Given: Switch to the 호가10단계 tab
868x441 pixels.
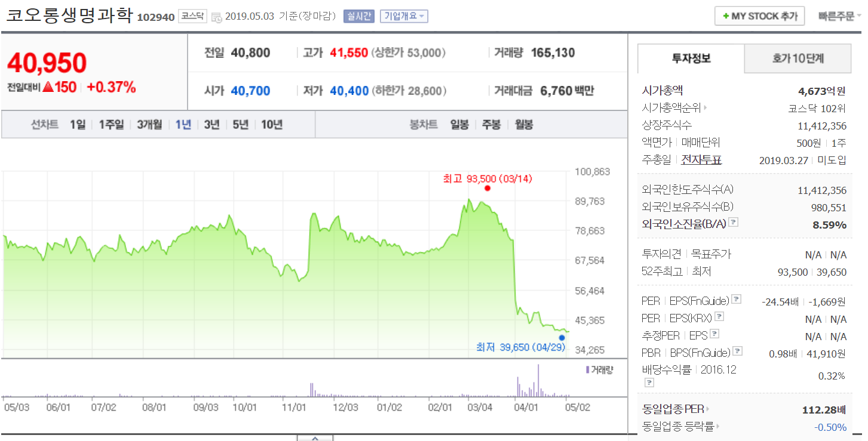Looking at the screenshot, I should (x=798, y=58).
